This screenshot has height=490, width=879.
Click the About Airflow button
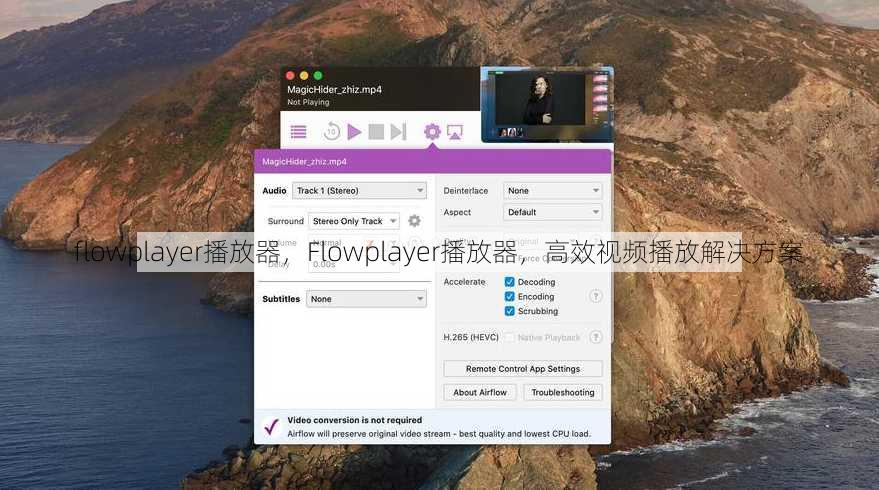[x=480, y=392]
